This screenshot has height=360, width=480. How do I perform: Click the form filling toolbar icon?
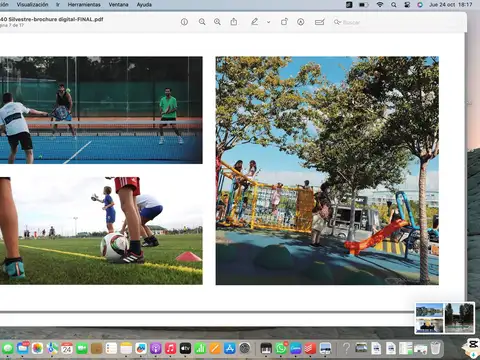click(319, 22)
